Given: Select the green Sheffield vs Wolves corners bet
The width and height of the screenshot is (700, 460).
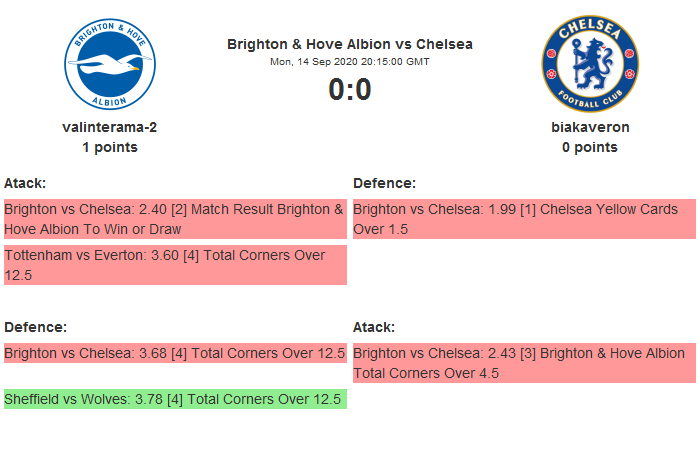Looking at the screenshot, I should tap(175, 399).
